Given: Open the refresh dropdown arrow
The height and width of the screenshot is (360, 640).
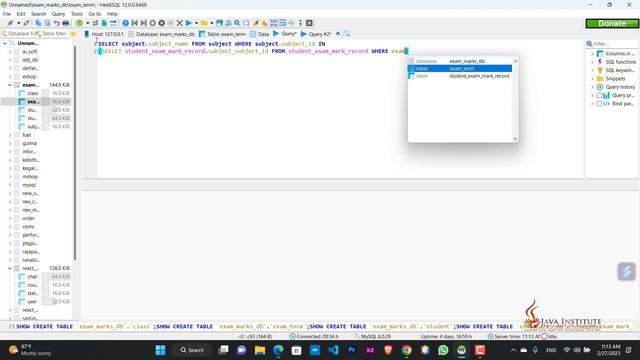Looking at the screenshot, I should [x=87, y=23].
